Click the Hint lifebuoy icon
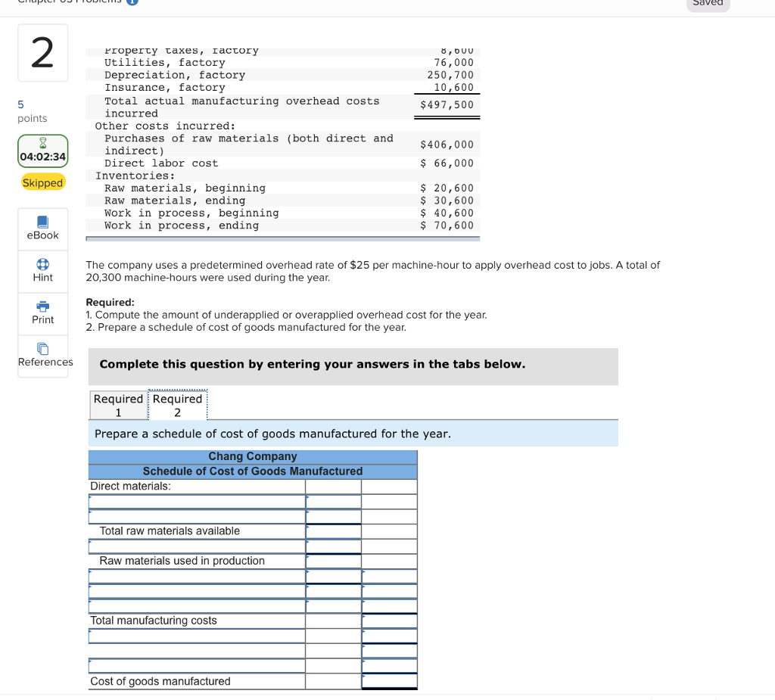The image size is (775, 700). coord(42,264)
